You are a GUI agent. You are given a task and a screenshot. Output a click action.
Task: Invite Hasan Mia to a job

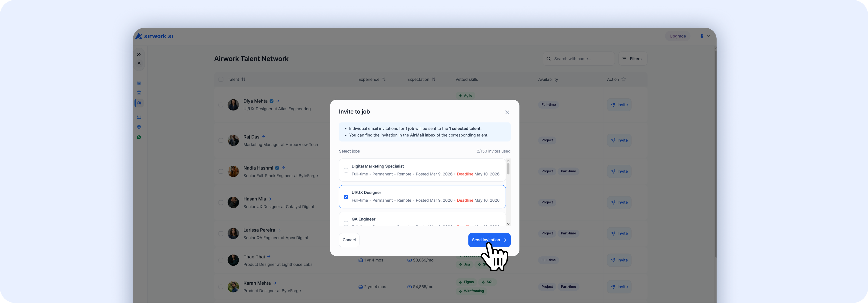[619, 203]
